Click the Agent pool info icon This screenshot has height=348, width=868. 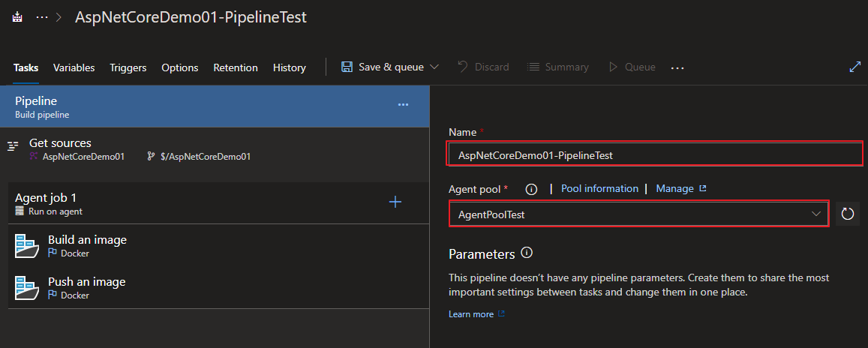(x=531, y=189)
